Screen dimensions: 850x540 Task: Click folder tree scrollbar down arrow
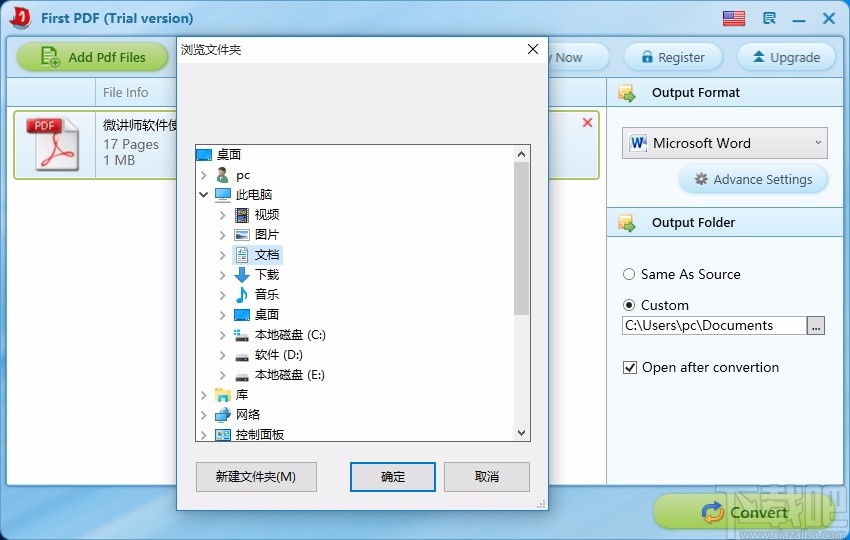(x=521, y=433)
